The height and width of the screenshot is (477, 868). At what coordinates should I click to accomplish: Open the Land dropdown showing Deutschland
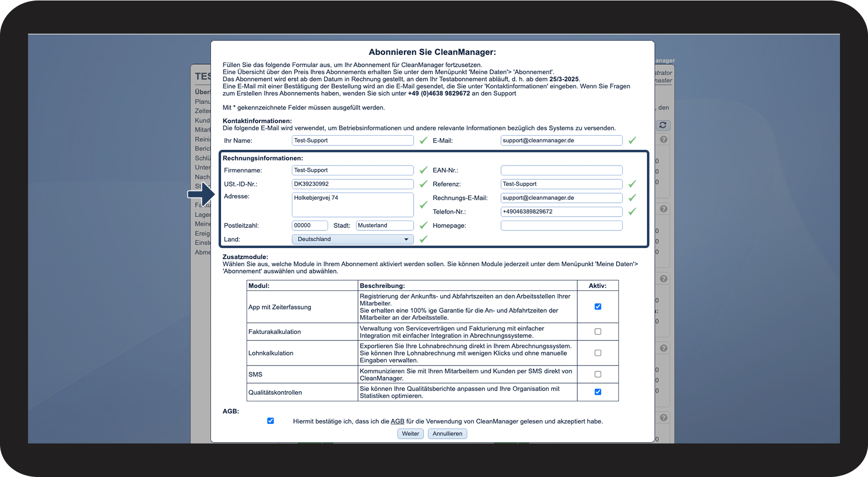[x=353, y=239]
